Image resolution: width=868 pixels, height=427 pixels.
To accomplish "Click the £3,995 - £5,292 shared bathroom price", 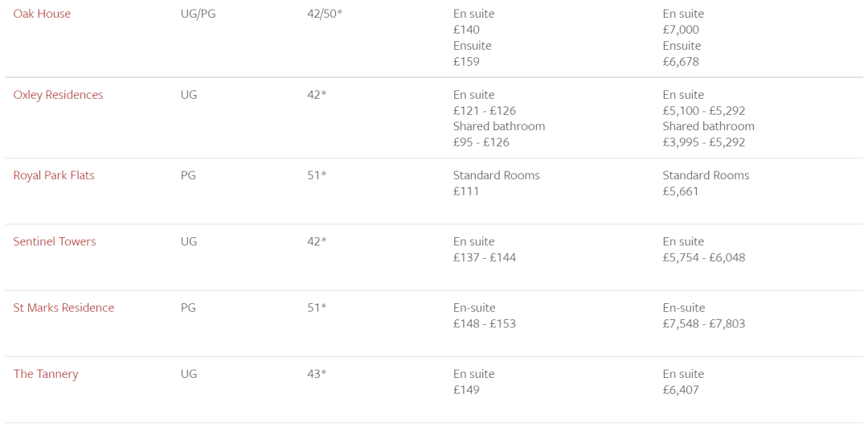I will pyautogui.click(x=704, y=142).
